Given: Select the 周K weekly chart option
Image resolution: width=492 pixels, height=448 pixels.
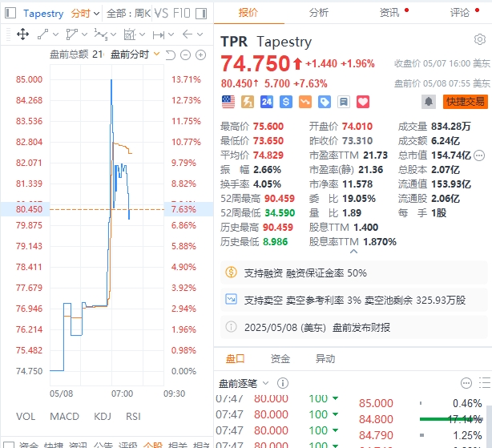Looking at the screenshot, I should click(x=143, y=13).
